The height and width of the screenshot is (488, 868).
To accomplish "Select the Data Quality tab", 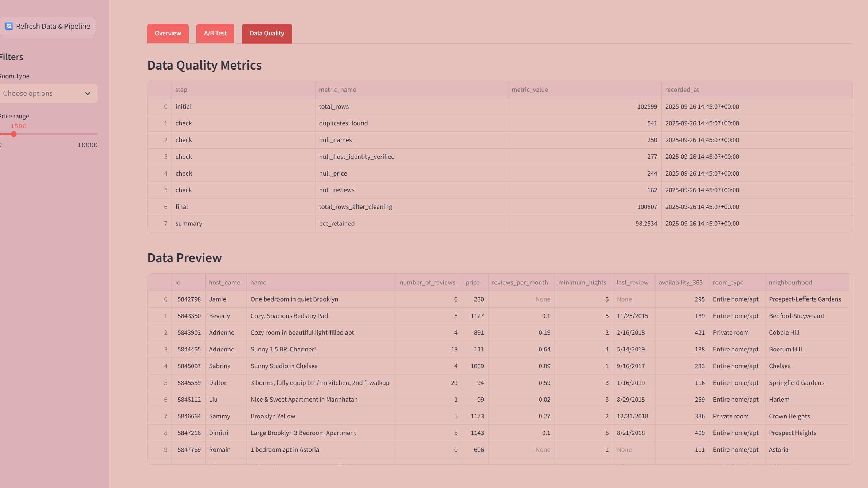I will tap(267, 33).
